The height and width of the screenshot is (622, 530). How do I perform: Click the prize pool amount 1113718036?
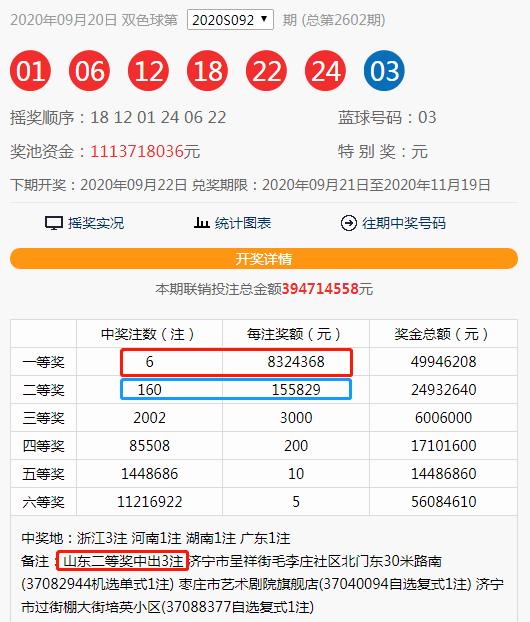click(x=137, y=152)
